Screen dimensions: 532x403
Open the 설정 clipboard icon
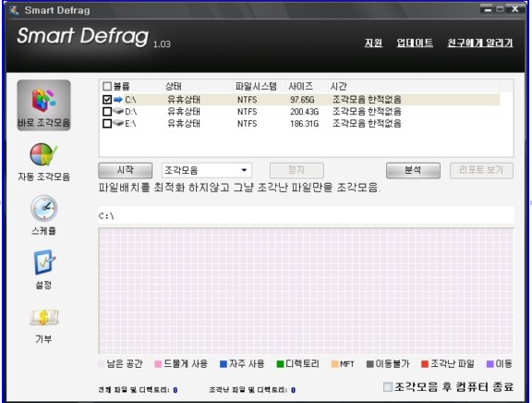43,263
